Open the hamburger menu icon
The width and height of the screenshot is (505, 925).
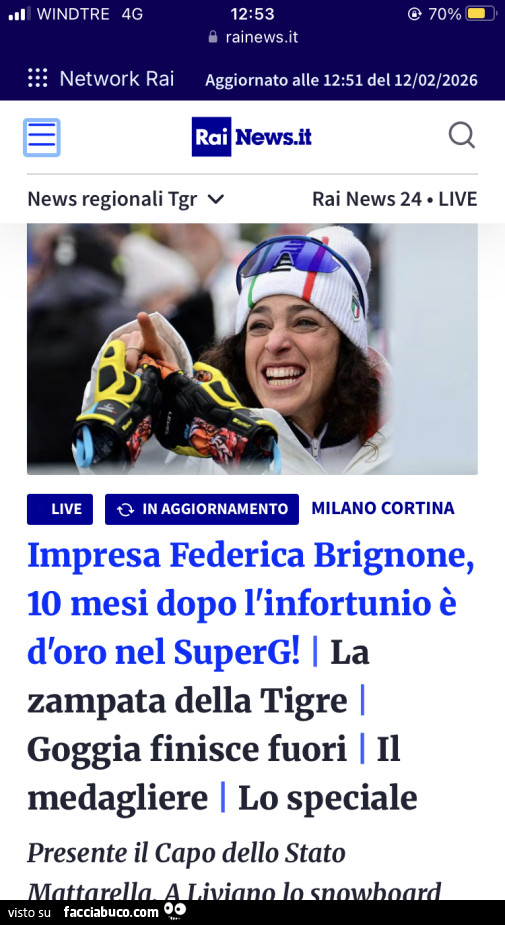(x=41, y=137)
